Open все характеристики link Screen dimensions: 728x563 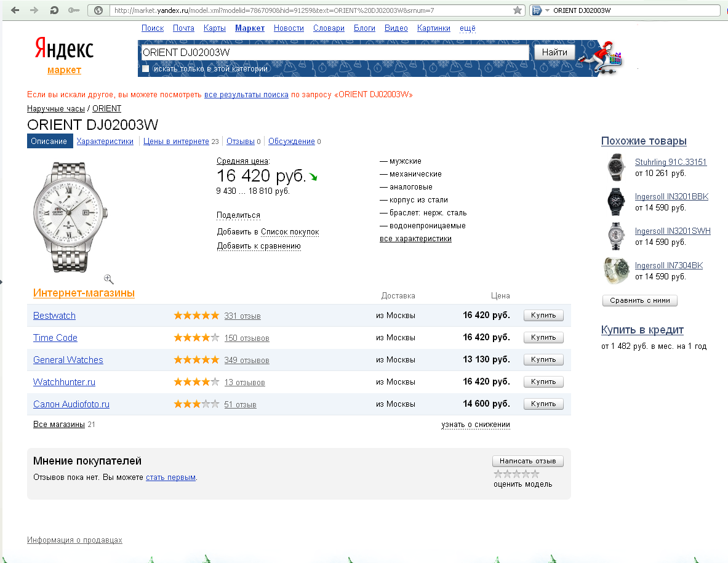tap(415, 239)
